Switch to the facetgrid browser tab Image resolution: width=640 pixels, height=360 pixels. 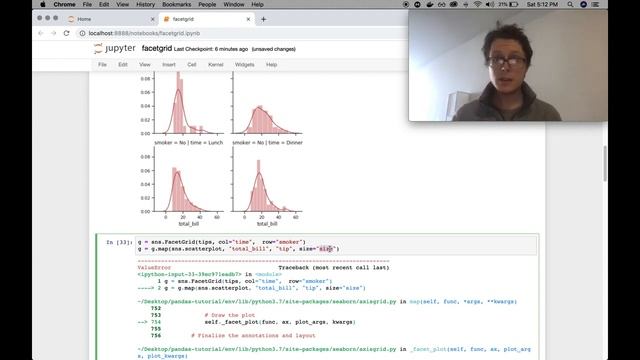tap(207, 19)
